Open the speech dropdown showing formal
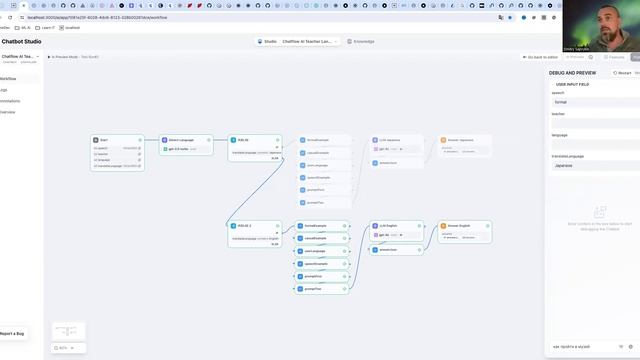This screenshot has height=360, width=640. coord(596,102)
